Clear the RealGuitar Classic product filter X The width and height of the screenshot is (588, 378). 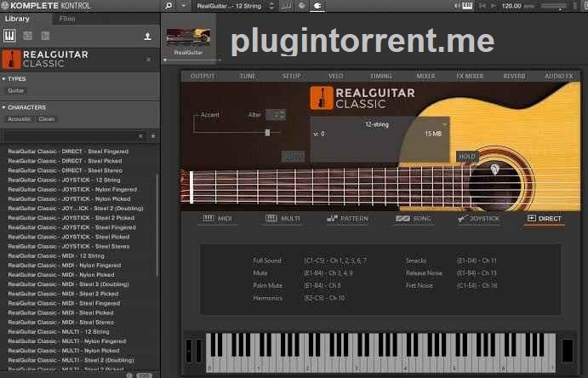[x=149, y=60]
